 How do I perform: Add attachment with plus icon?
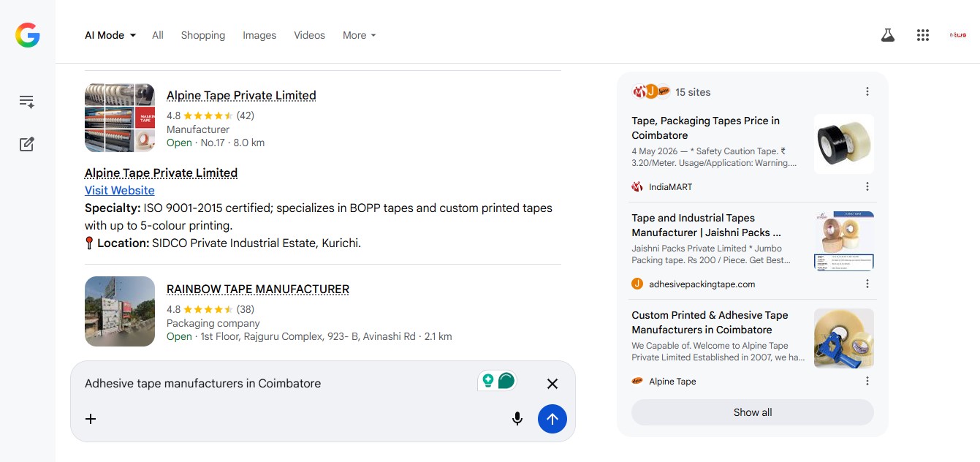pyautogui.click(x=91, y=419)
